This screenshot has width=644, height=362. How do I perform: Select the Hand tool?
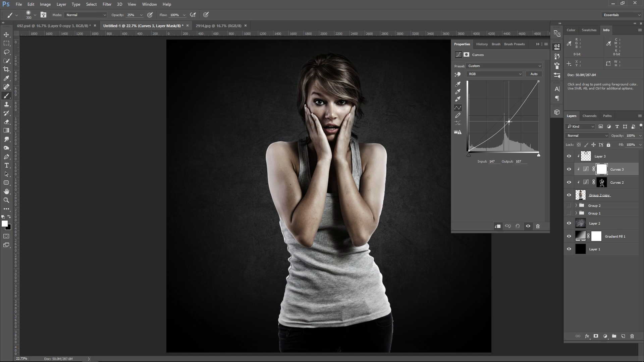pyautogui.click(x=6, y=191)
